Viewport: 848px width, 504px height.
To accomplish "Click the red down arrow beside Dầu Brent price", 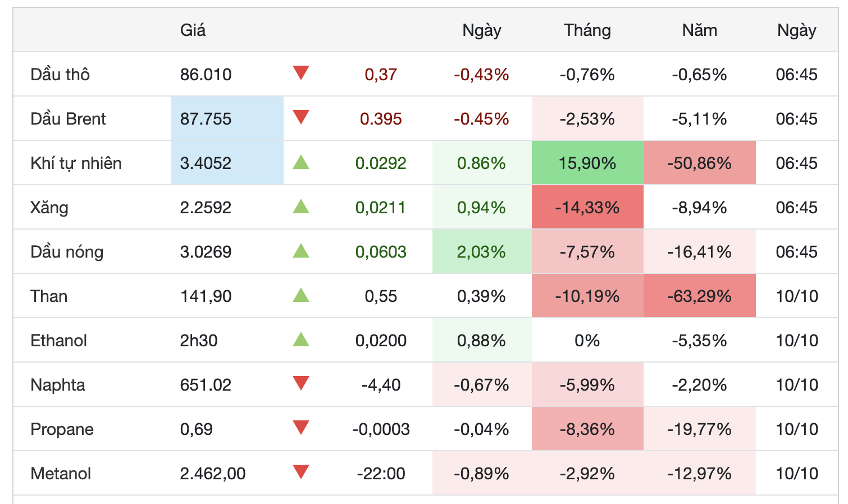I will (x=301, y=117).
